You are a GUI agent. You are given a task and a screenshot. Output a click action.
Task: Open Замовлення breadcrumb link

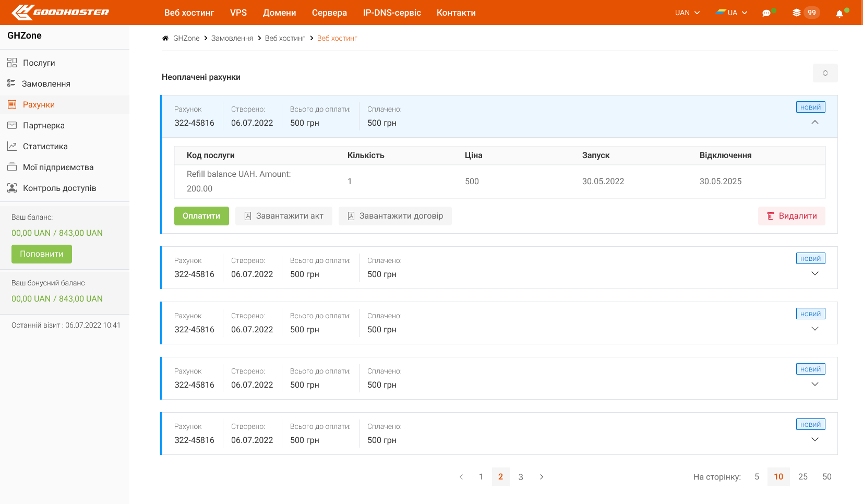(232, 38)
